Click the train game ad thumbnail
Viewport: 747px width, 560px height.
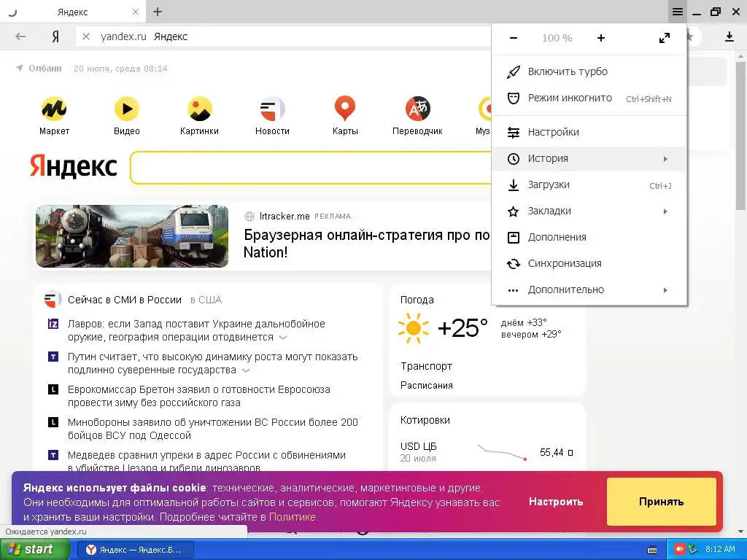click(x=132, y=236)
